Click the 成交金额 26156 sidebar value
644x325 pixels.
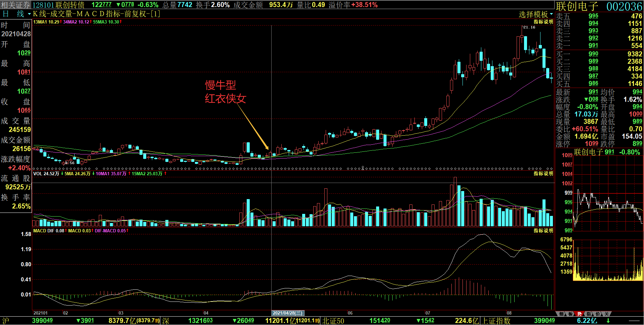pyautogui.click(x=22, y=149)
